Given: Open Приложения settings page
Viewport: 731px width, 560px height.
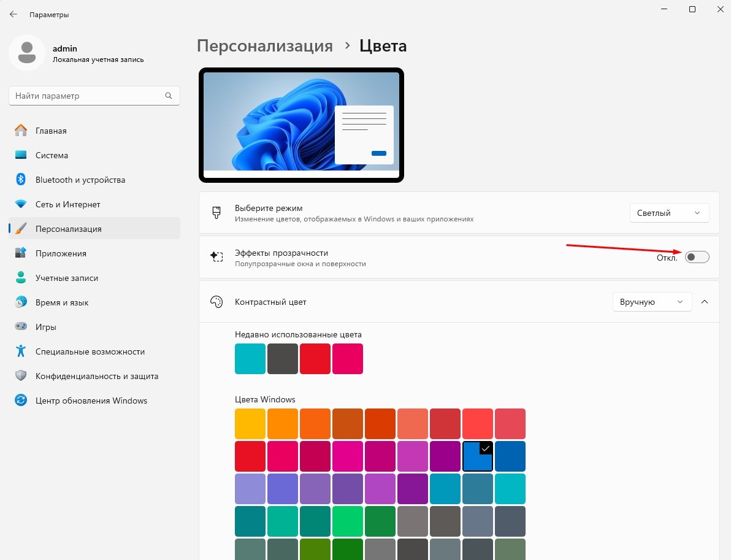Looking at the screenshot, I should 94,253.
